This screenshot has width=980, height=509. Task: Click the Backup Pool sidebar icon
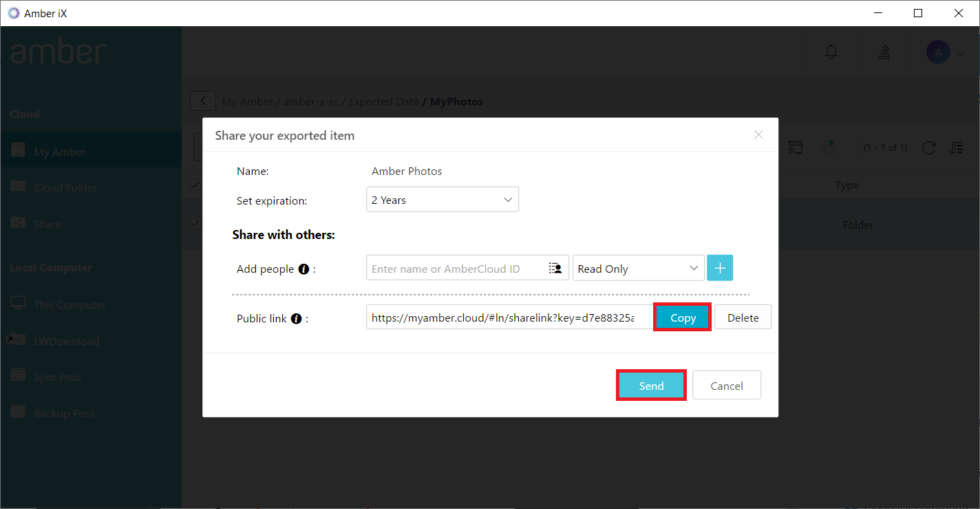point(19,412)
